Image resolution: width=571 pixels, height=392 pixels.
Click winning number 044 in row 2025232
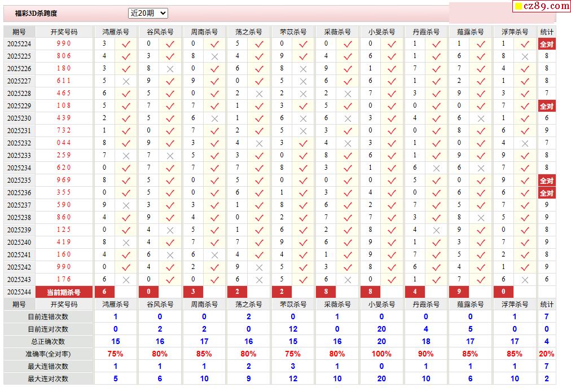[64, 143]
